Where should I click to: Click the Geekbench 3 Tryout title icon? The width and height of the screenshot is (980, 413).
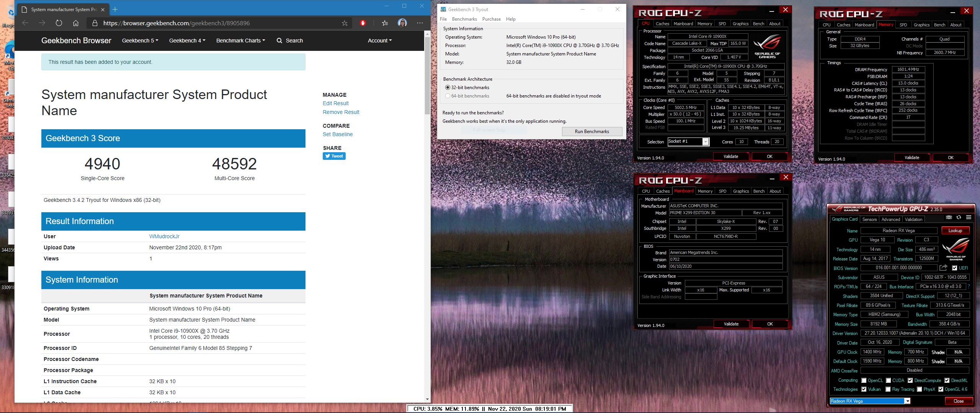point(443,10)
